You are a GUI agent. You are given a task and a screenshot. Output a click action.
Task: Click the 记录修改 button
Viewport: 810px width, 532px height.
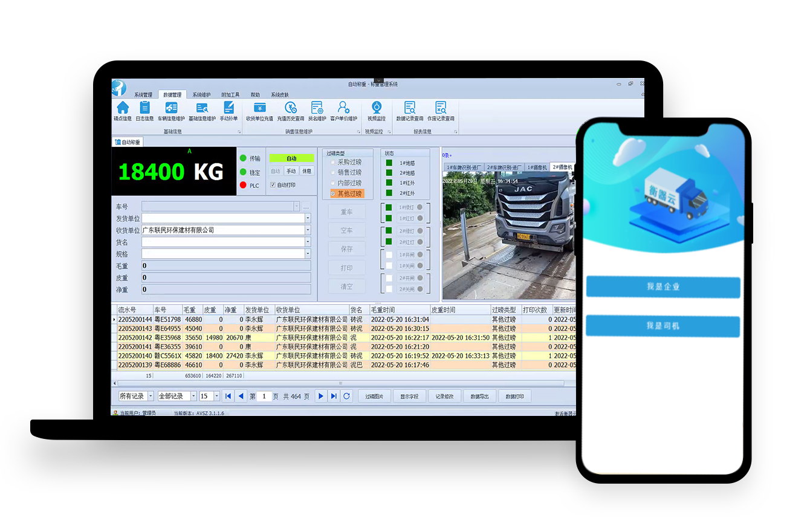coord(445,397)
